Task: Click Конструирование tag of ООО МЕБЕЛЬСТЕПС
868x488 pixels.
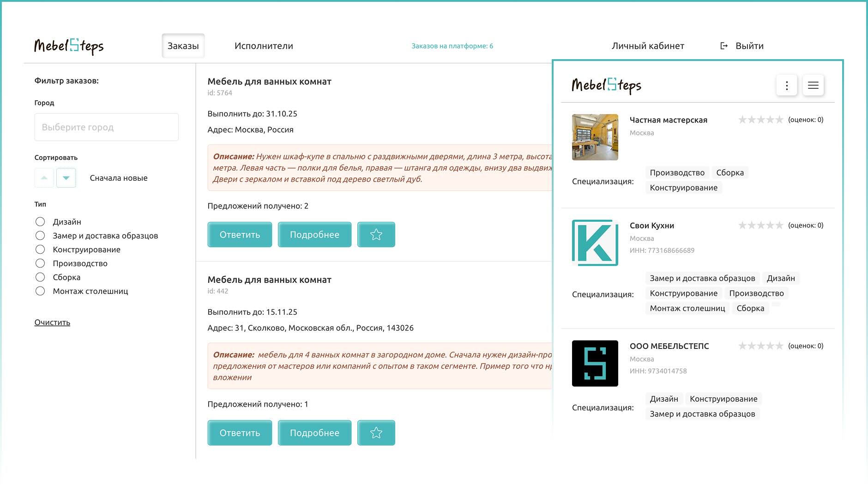Action: pyautogui.click(x=723, y=399)
